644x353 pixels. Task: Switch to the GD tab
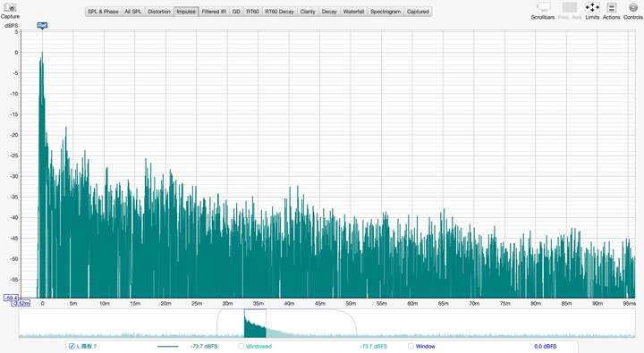point(236,12)
